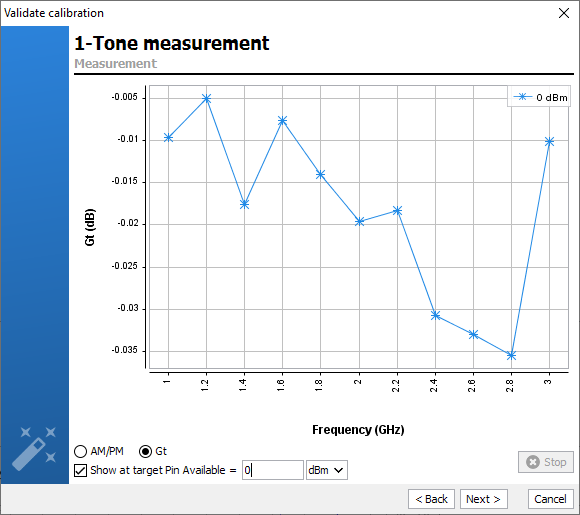Select the AM/PM radio button
Screen dimensions: 580x515
point(80,451)
